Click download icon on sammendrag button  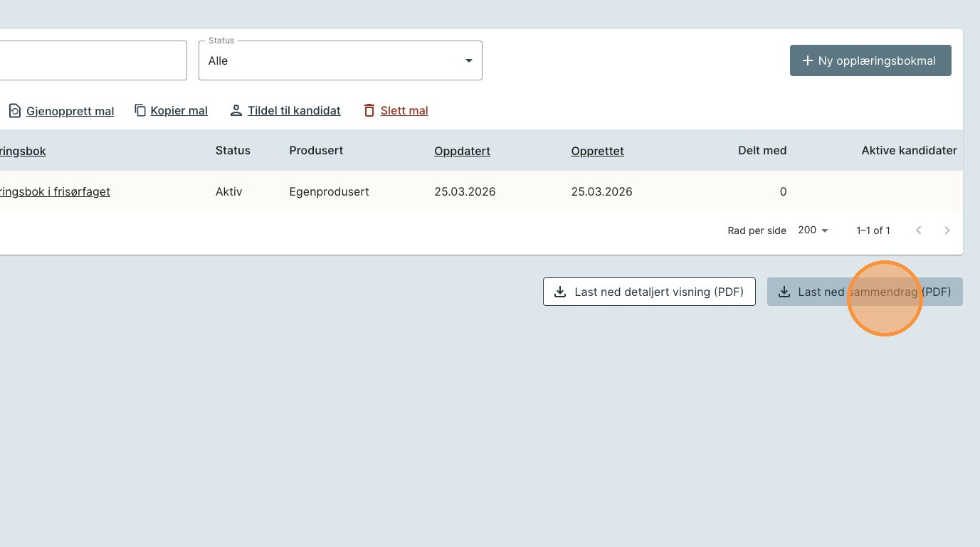coord(784,292)
